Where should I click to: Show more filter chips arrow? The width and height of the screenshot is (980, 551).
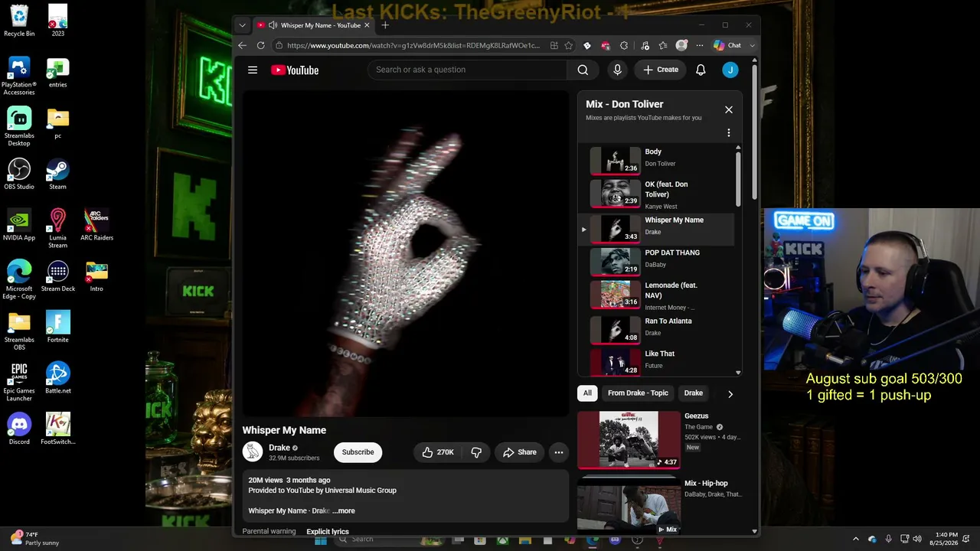click(730, 394)
